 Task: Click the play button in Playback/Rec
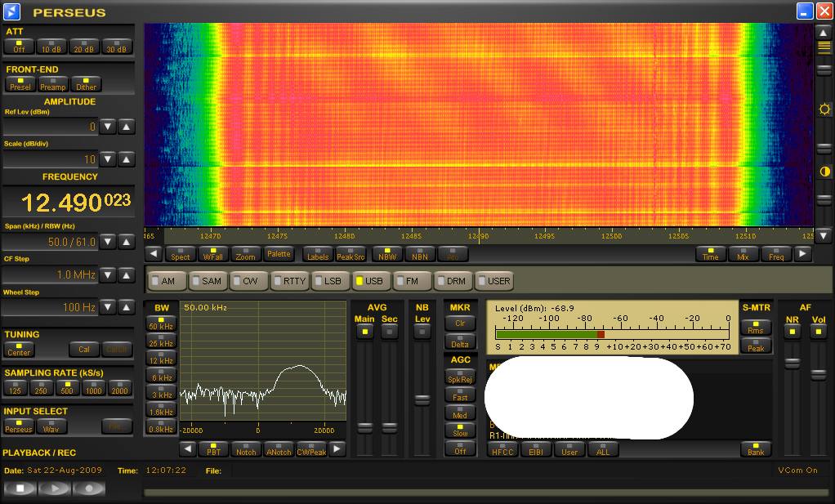(x=54, y=488)
